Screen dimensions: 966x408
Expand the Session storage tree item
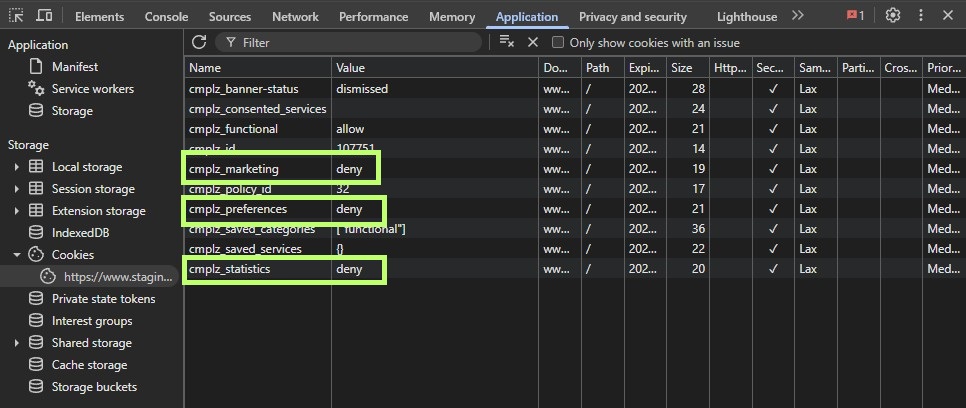(x=17, y=189)
